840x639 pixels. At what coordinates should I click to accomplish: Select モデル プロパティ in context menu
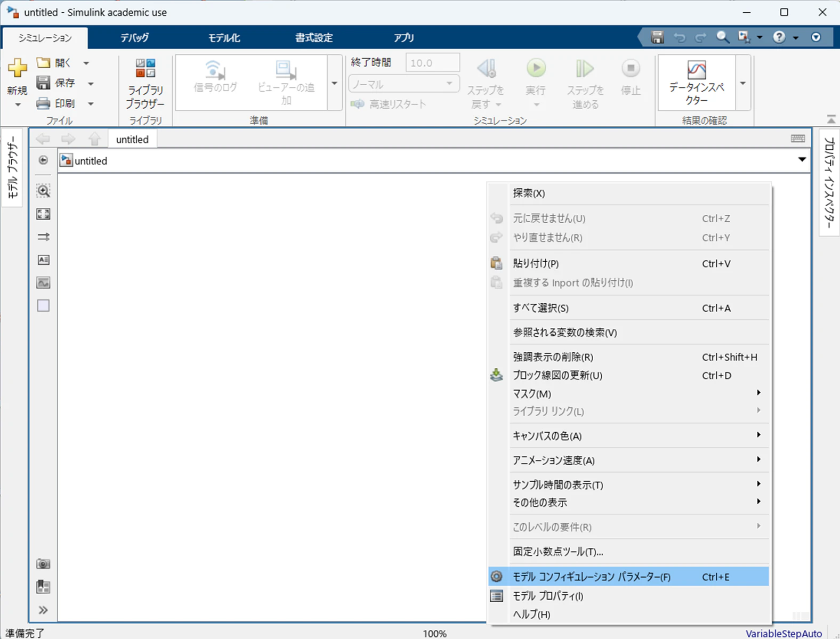(628, 596)
